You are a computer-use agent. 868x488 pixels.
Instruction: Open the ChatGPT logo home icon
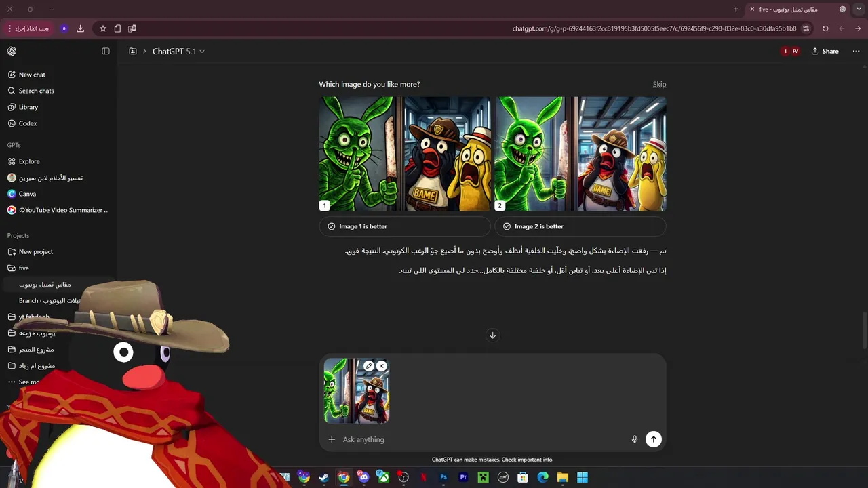pyautogui.click(x=12, y=51)
